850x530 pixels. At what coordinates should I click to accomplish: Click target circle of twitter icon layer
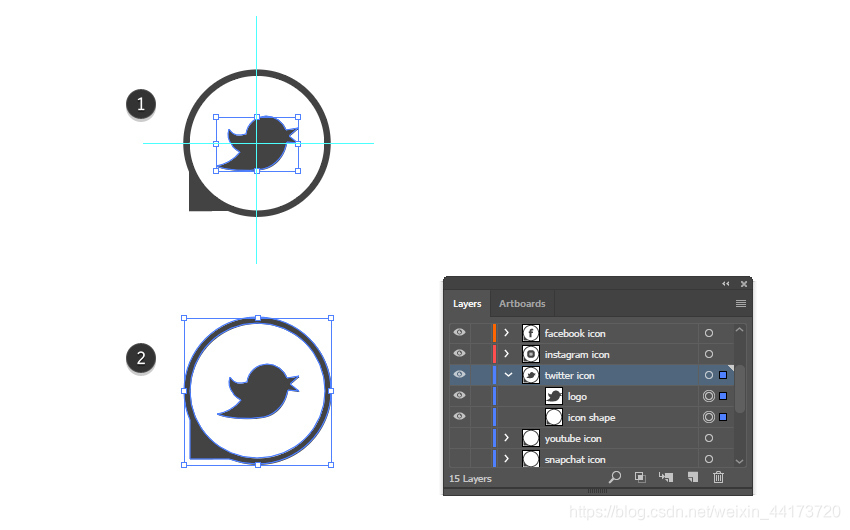(x=709, y=375)
